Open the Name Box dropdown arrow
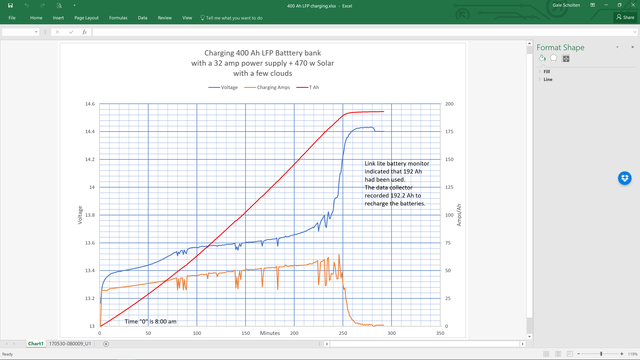Viewport: 640px width, 360px height. point(36,32)
